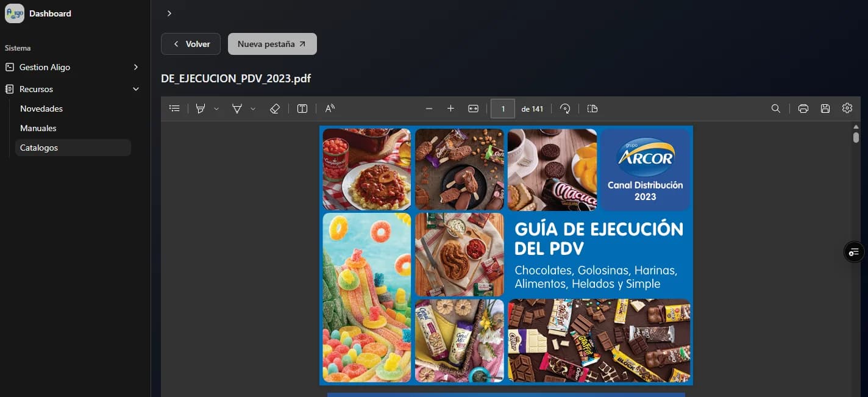
Task: Click the Sistema section label
Action: point(18,48)
